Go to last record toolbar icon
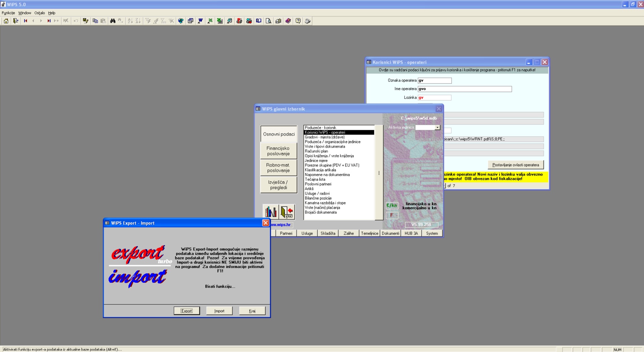The height and width of the screenshot is (352, 644). pos(49,21)
